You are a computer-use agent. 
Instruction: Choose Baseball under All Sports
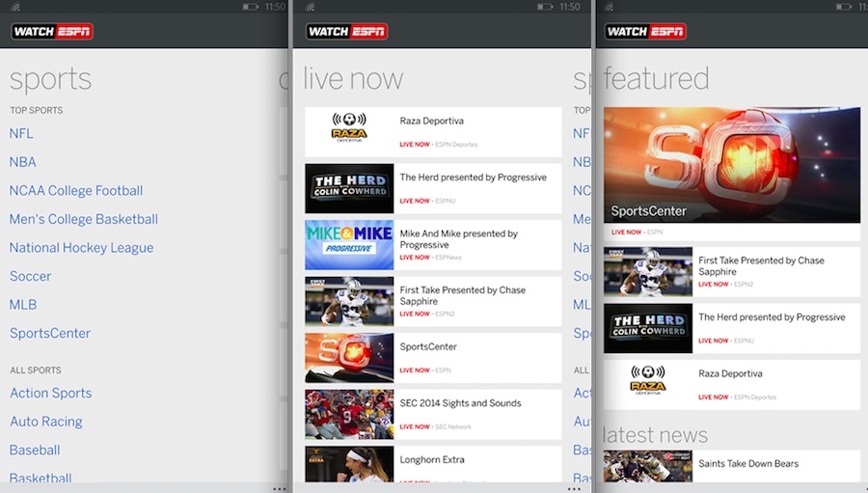tap(35, 451)
